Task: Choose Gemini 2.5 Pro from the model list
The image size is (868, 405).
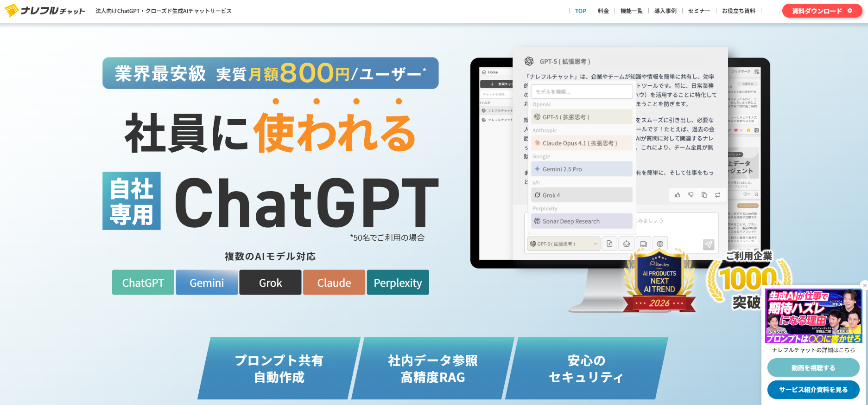Action: tap(582, 169)
